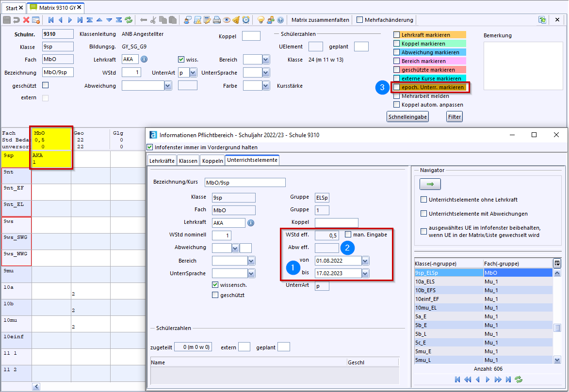
Task: Switch to the Lehrkräfte tab
Action: (162, 160)
